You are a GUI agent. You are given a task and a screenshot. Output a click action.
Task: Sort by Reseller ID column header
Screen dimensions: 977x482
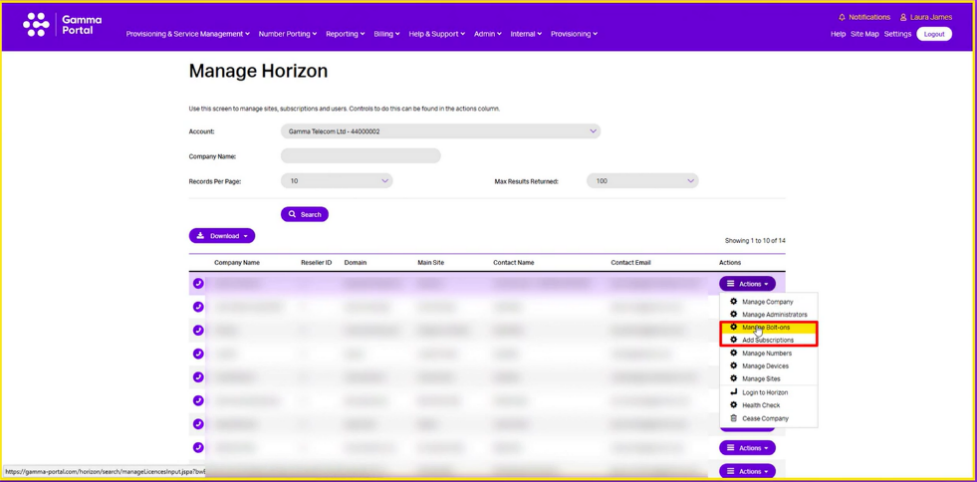coord(317,263)
